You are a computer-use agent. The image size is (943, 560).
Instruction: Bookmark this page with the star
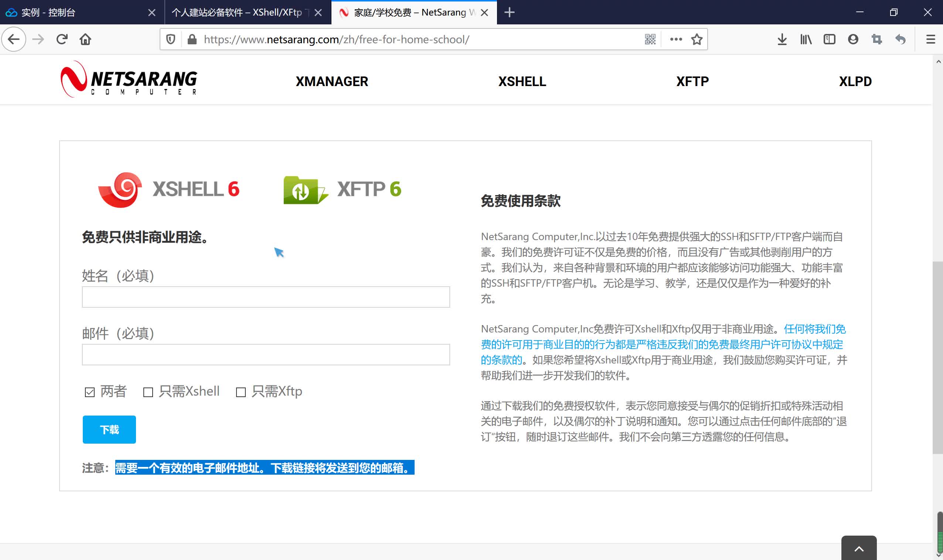point(697,39)
